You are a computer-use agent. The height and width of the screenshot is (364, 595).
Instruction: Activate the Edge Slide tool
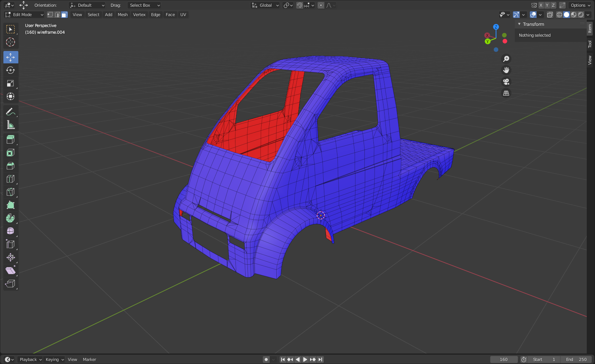pyautogui.click(x=10, y=244)
